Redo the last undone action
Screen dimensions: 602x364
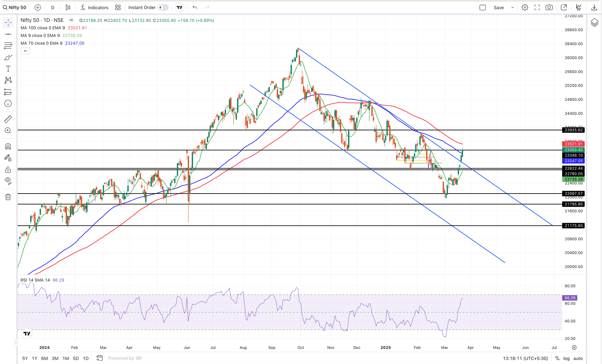pyautogui.click(x=207, y=8)
